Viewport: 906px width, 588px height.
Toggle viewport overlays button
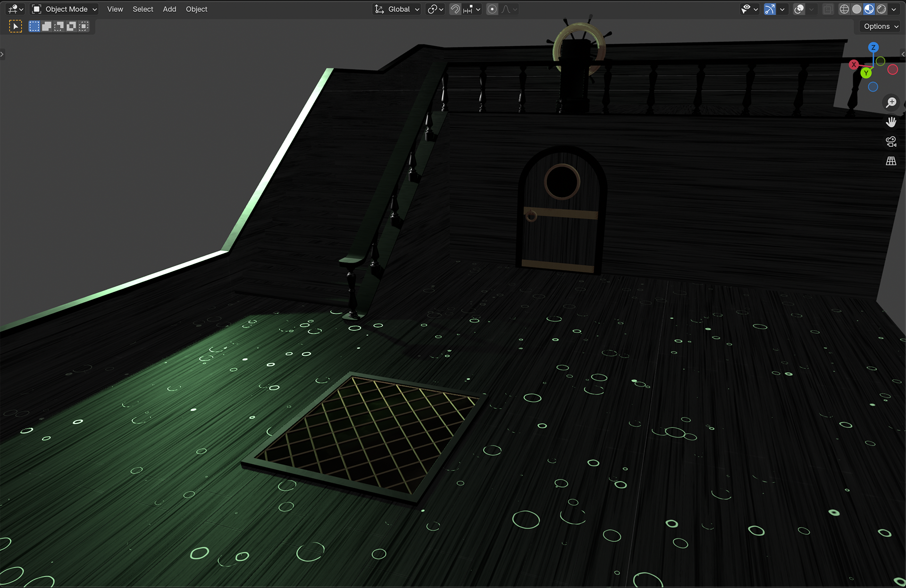tap(799, 9)
